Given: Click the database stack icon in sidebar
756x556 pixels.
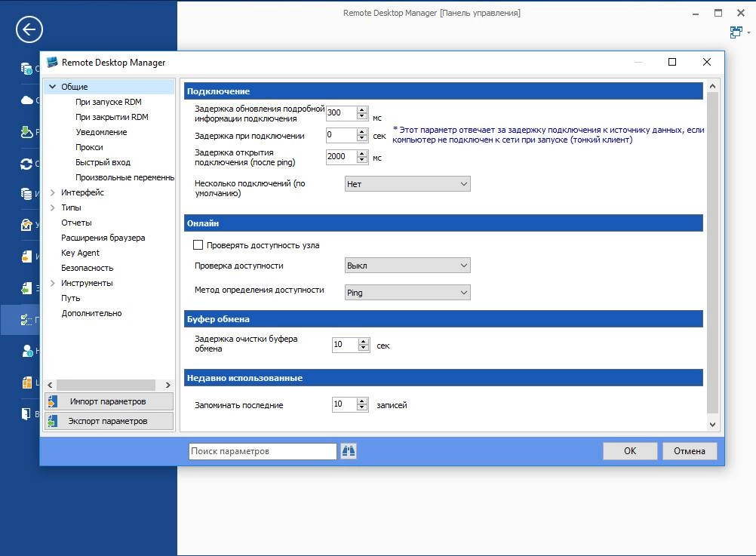Looking at the screenshot, I should tap(26, 193).
